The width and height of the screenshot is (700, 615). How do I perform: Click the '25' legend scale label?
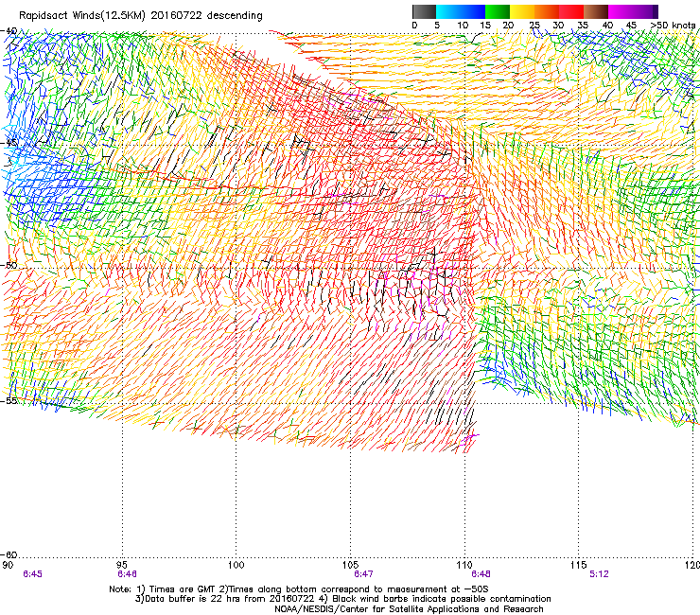(534, 25)
